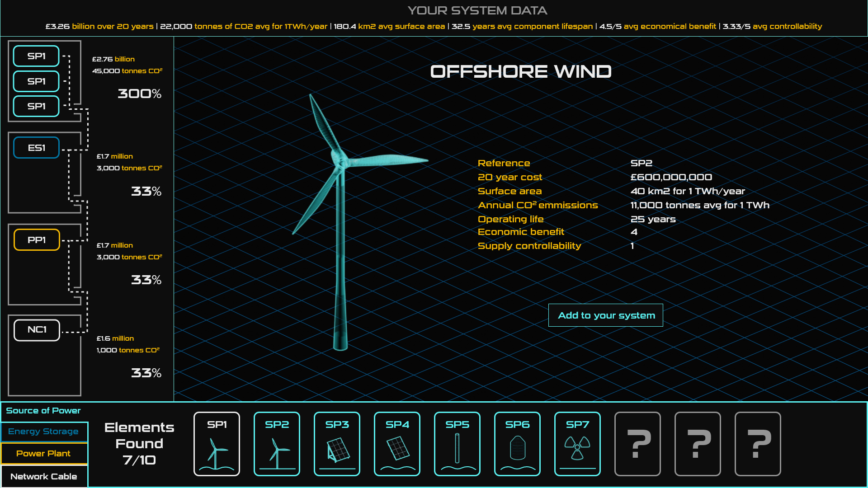The height and width of the screenshot is (488, 868).
Task: Select the SP1 wind turbine card
Action: [217, 444]
